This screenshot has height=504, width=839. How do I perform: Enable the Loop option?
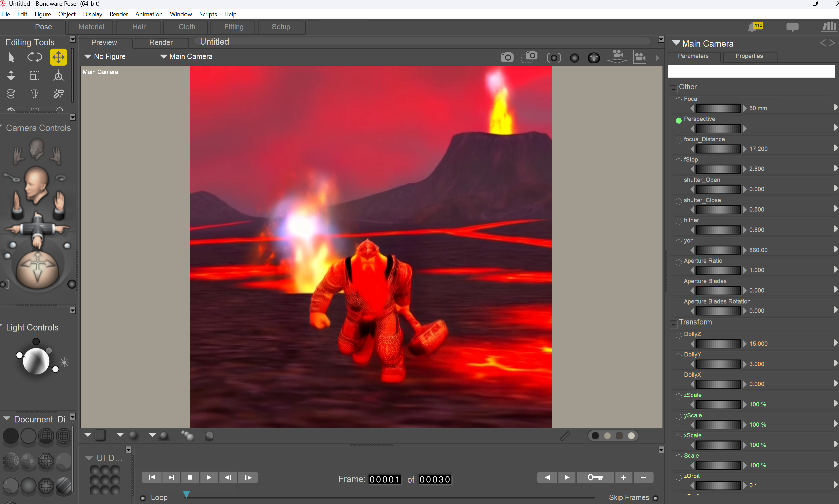143,498
